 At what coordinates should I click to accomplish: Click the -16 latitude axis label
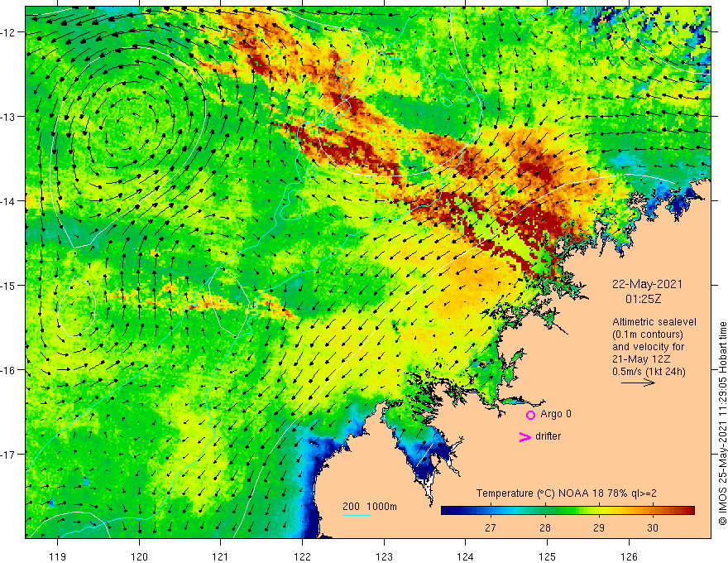point(8,370)
